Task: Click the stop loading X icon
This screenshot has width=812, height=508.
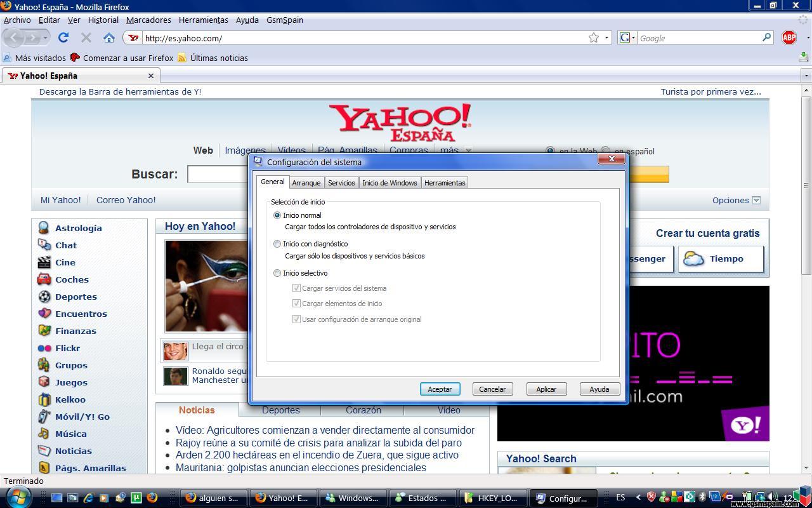Action: tap(86, 38)
